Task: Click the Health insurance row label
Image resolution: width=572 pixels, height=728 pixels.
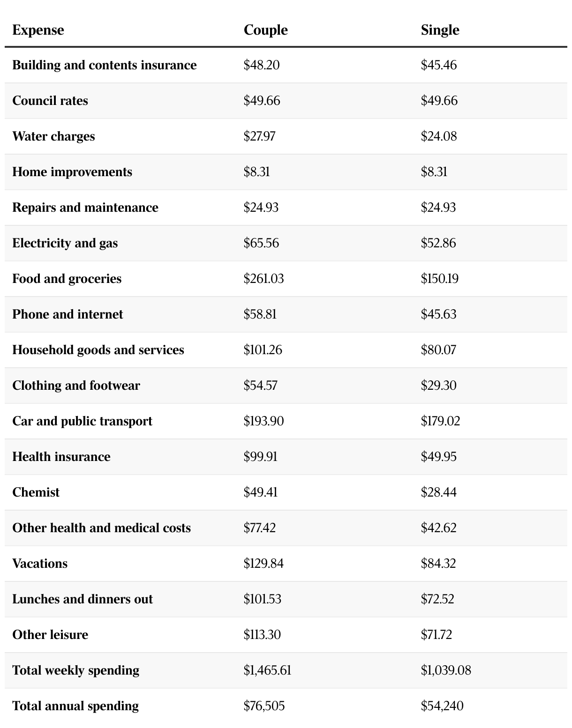Action: pos(61,457)
